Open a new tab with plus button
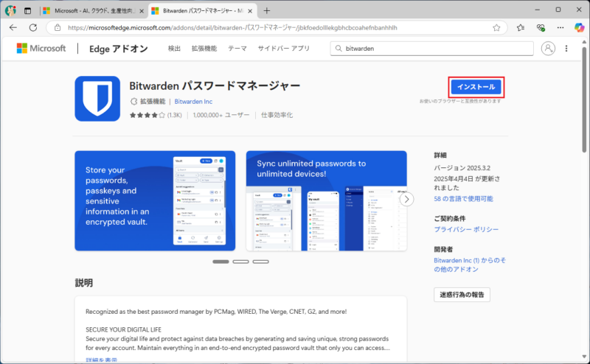This screenshot has width=590, height=364. pos(267,11)
